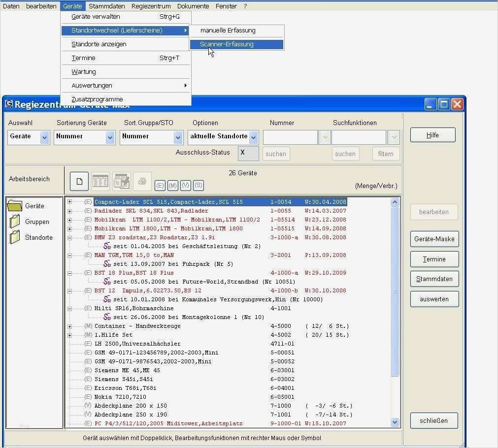Viewport: 498px width, 448px height.
Task: Collapse the MAN TGM node
Action: 69,256
